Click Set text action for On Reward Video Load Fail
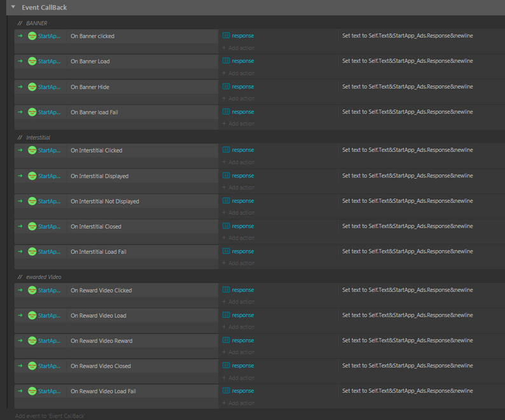The height and width of the screenshot is (420, 505). coord(408,391)
